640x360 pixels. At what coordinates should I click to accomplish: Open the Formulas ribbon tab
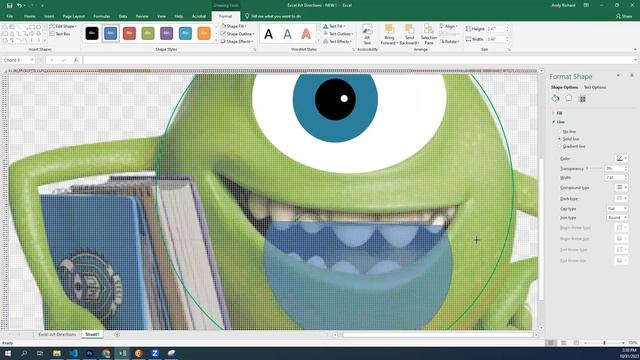[x=102, y=16]
